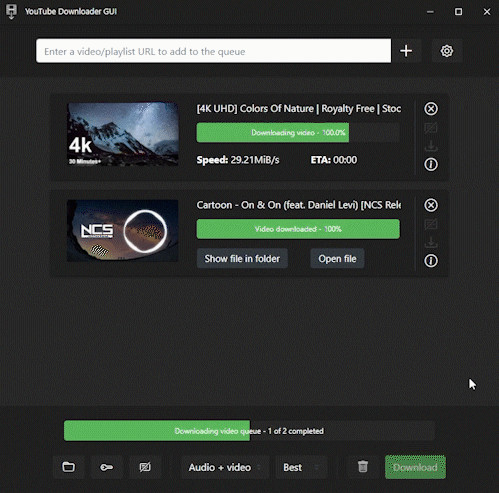Remove the Colors Of Nature video from queue
The width and height of the screenshot is (499, 493).
(431, 109)
